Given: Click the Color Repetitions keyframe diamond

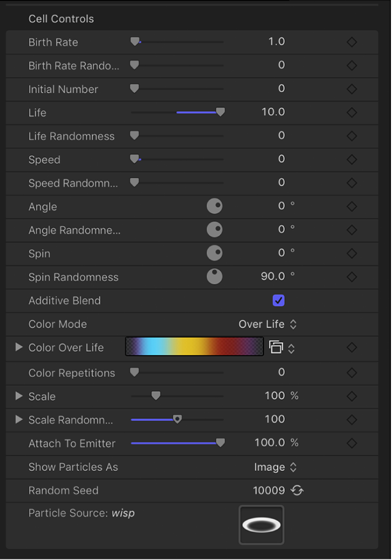Looking at the screenshot, I should pyautogui.click(x=352, y=373).
